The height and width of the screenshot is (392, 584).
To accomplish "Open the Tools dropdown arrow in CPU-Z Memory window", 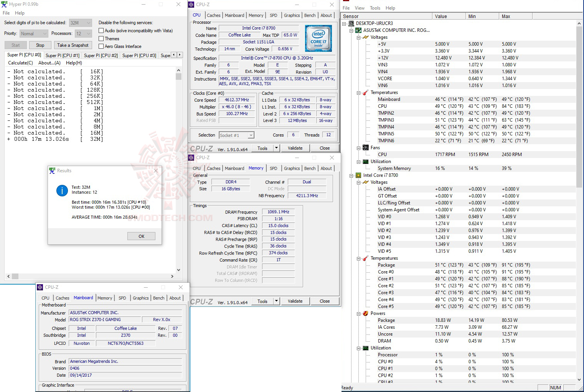I will tap(276, 301).
